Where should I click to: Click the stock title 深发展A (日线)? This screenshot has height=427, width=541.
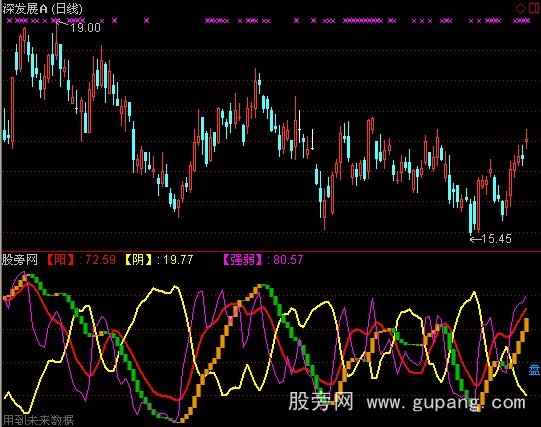(42, 9)
